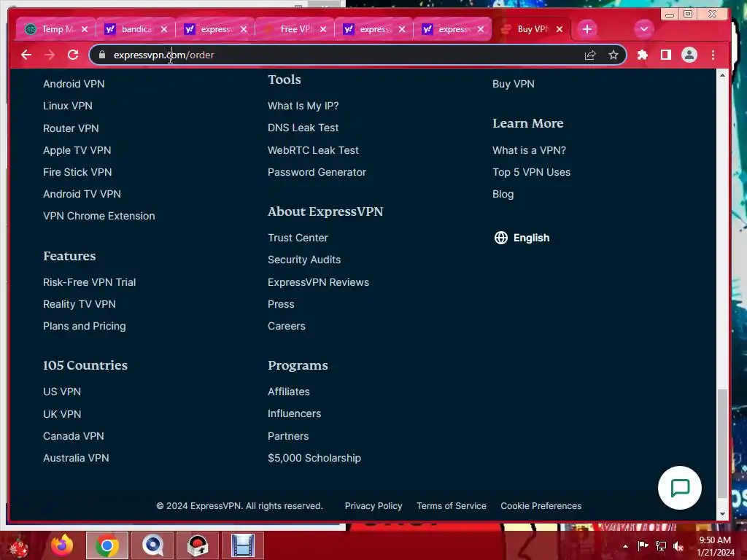Click the share page icon in address bar
The height and width of the screenshot is (560, 747).
click(x=589, y=55)
